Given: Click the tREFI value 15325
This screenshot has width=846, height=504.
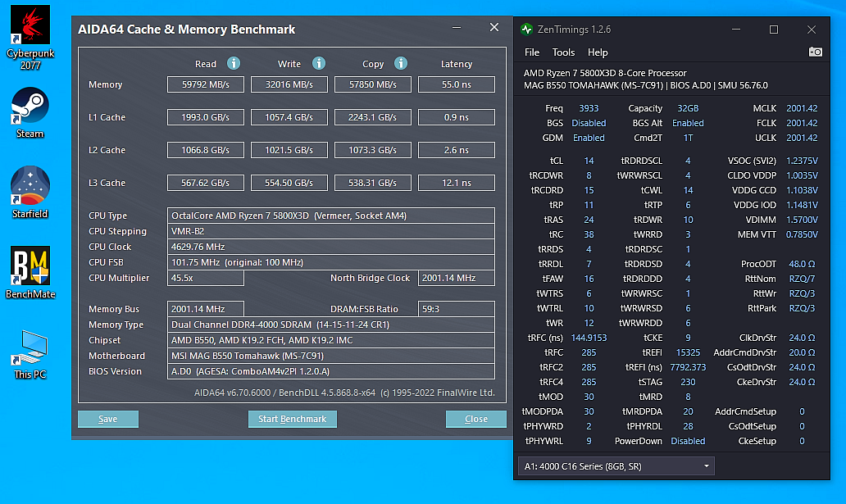Looking at the screenshot, I should (688, 352).
